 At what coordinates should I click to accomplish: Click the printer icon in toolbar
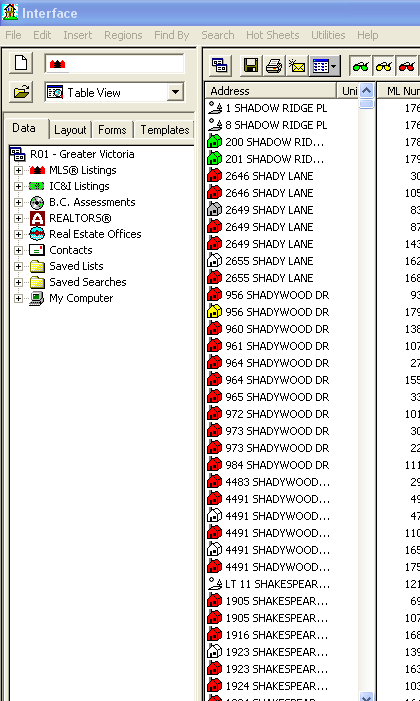[274, 66]
